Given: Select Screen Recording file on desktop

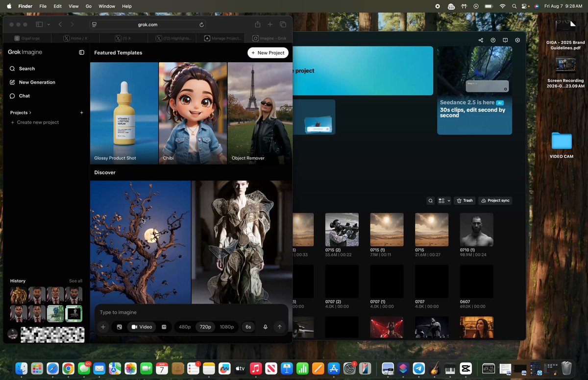Looking at the screenshot, I should pos(565,73).
